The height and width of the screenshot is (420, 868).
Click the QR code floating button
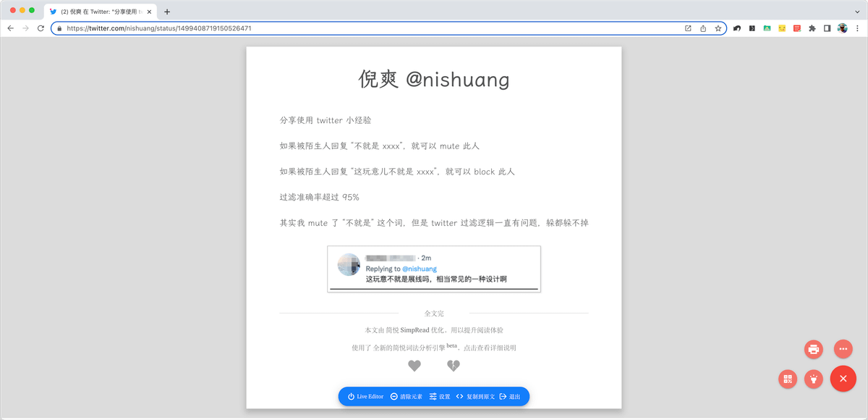point(788,379)
